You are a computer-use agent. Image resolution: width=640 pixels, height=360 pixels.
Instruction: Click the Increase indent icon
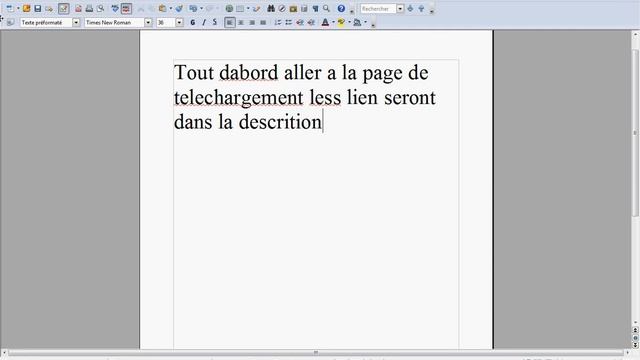coord(311,22)
